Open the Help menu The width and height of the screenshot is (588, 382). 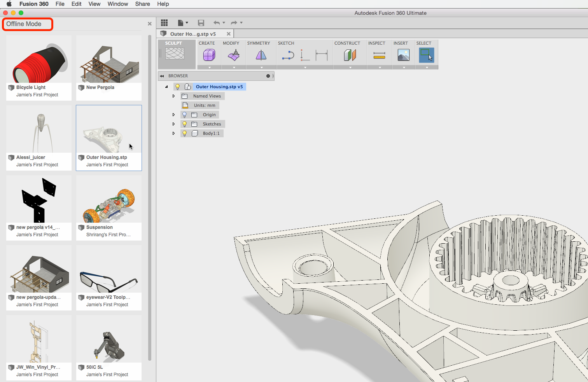pos(163,4)
